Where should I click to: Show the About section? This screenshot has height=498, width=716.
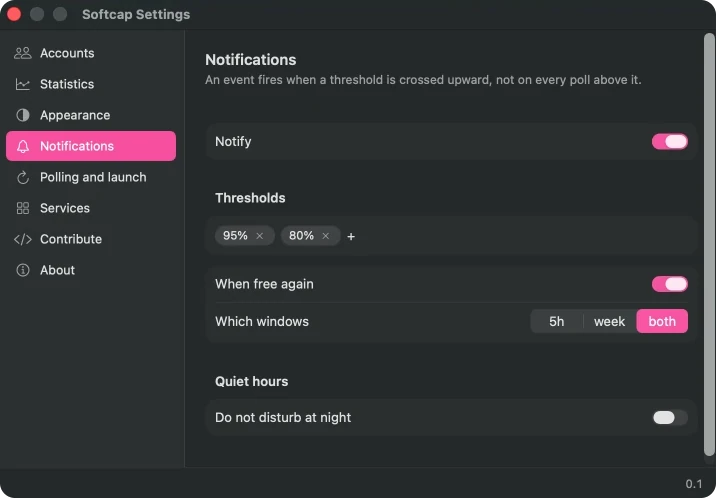click(91, 270)
